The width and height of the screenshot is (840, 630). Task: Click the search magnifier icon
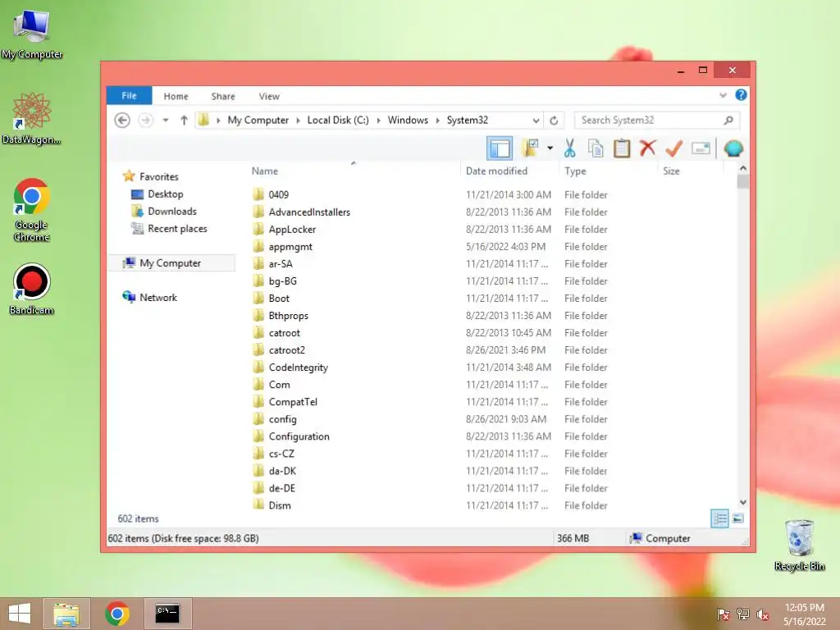coord(728,120)
